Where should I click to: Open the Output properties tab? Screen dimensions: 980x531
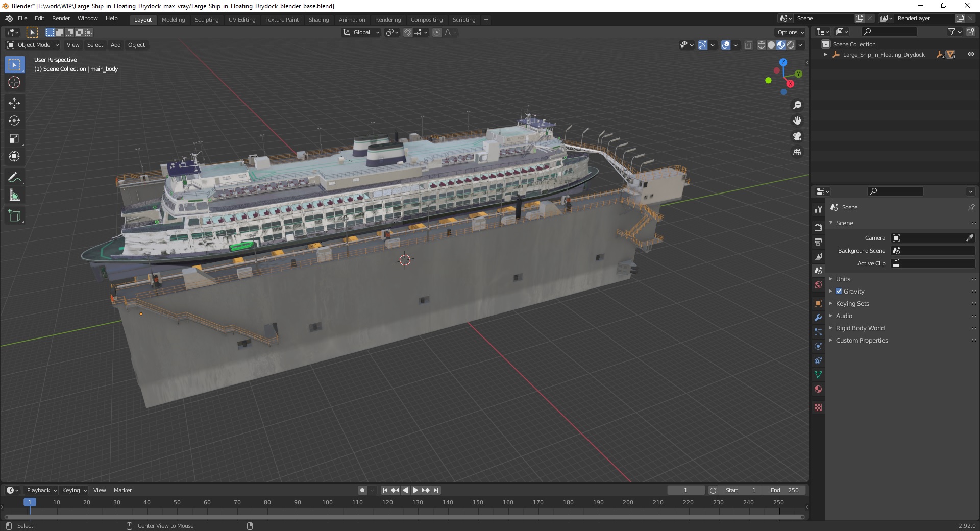(818, 242)
